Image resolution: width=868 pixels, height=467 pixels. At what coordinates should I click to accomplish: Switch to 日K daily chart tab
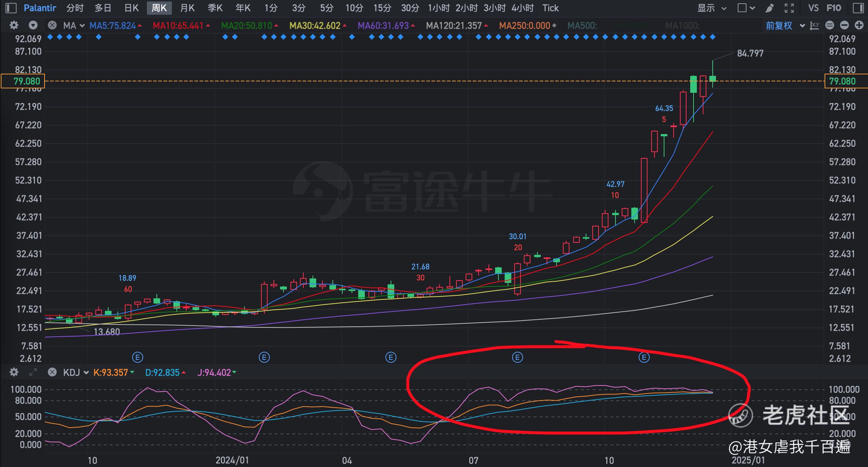click(131, 8)
